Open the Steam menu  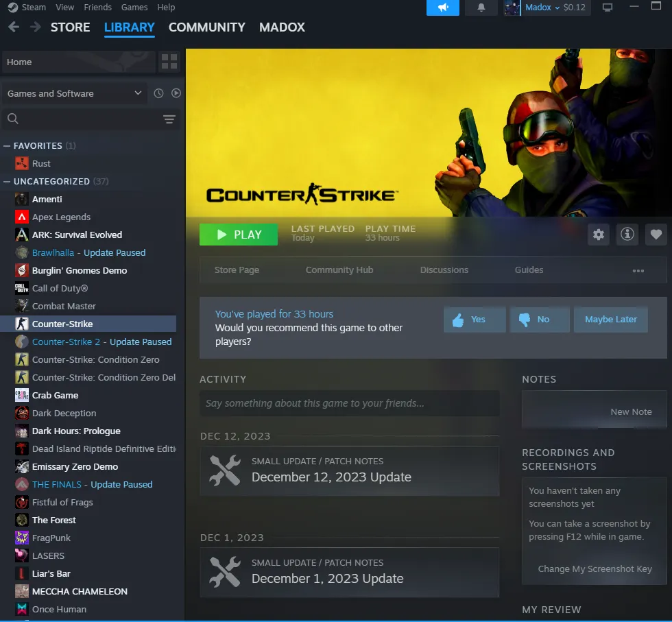pos(34,8)
